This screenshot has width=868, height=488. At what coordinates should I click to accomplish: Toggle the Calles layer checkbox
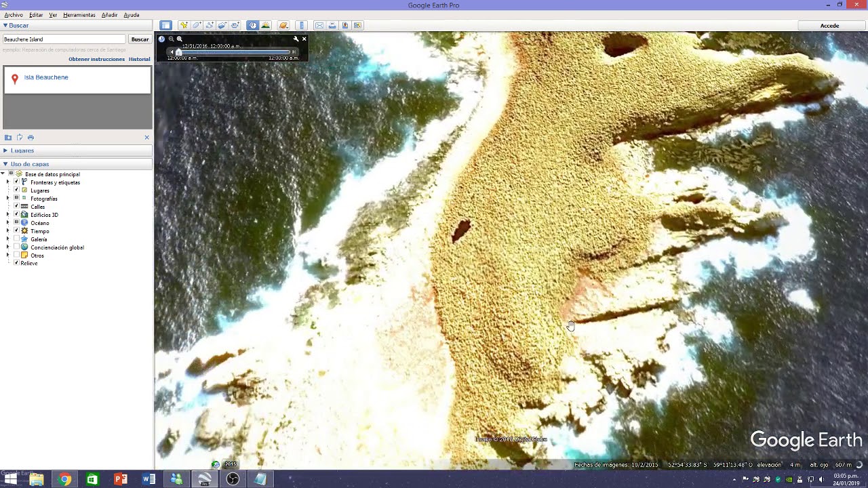[16, 206]
